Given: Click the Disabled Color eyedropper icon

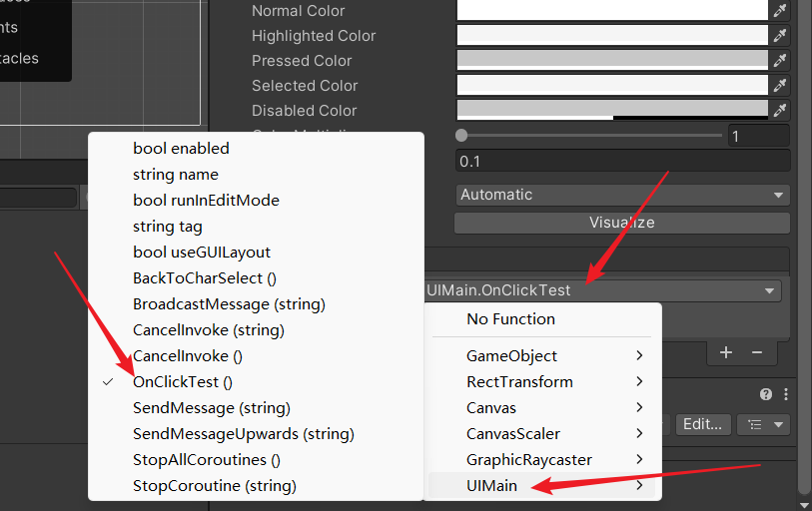Looking at the screenshot, I should click(x=780, y=110).
